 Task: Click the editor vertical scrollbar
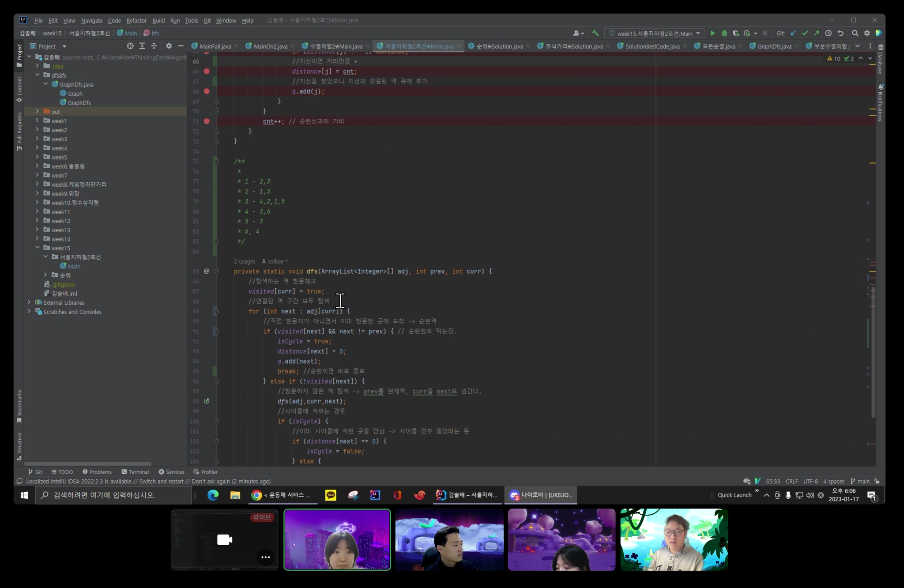(873, 351)
